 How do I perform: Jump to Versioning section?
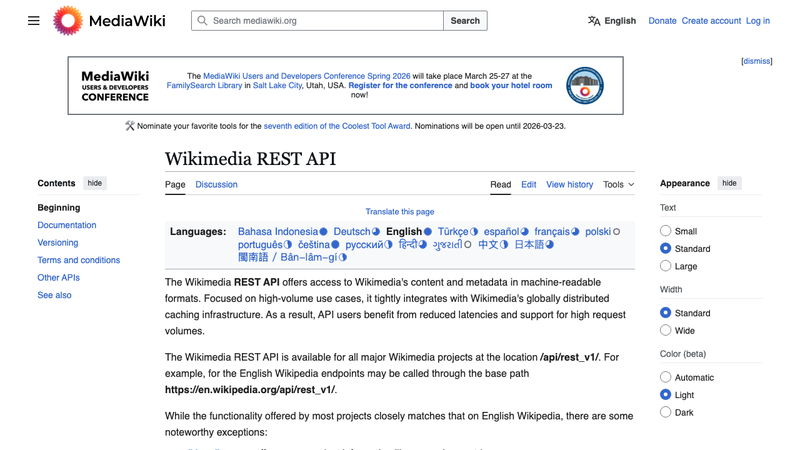tap(58, 243)
